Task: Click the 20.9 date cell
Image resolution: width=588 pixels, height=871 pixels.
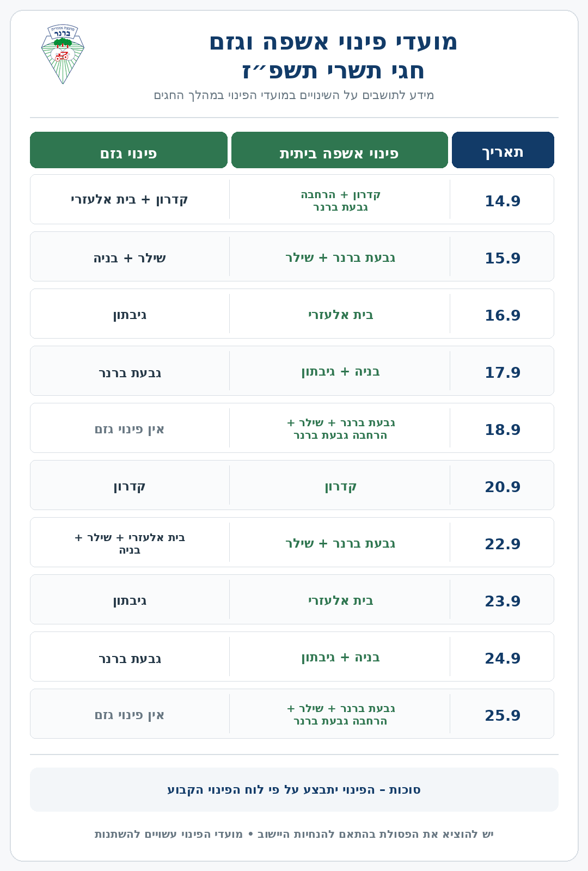Action: coord(503,487)
